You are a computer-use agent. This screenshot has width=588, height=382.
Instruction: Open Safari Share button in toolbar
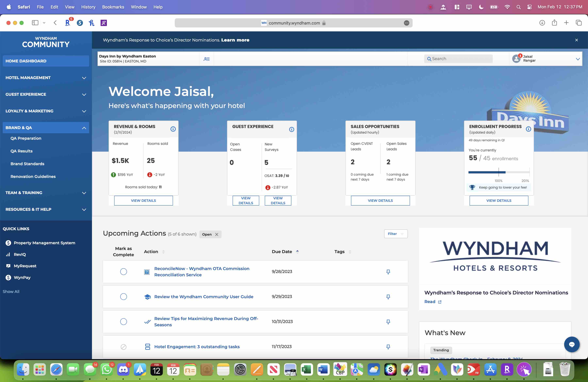[x=554, y=23]
